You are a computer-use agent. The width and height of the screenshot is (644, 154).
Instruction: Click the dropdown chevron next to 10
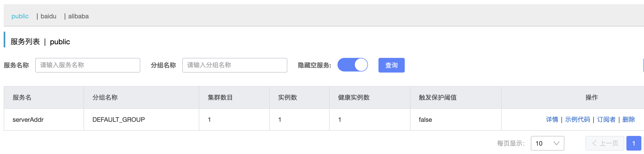click(556, 143)
